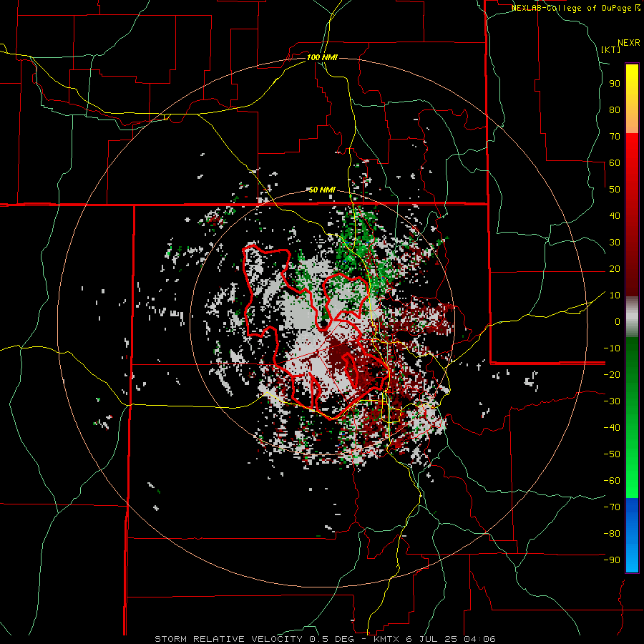Pick the yellow-orange top segment of color bar
Viewport: 644px width, 644px height.
pos(632,99)
